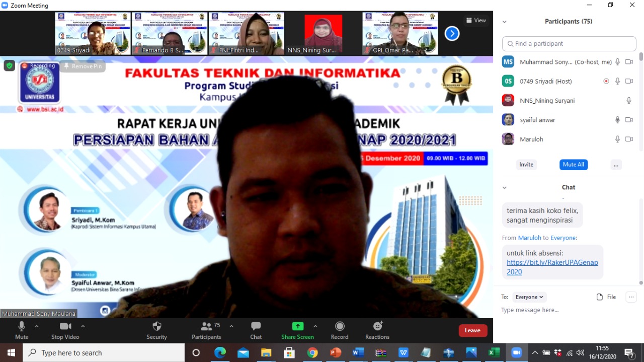Open Reactions emoji icon
The height and width of the screenshot is (362, 644).
click(377, 326)
